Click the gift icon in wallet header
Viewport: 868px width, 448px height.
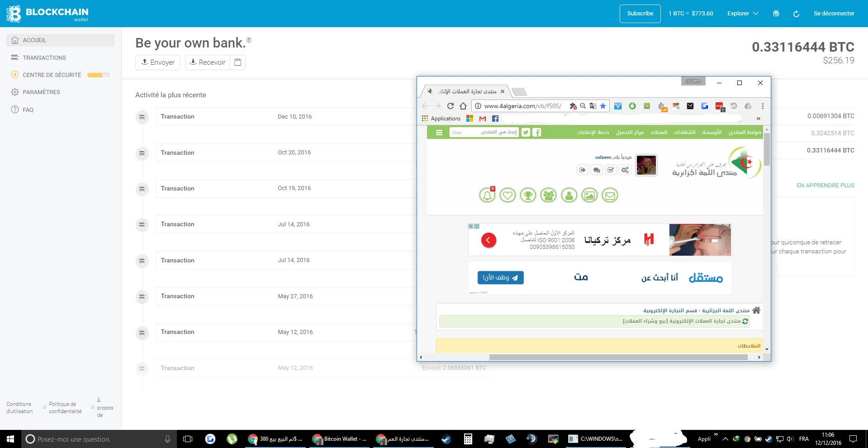tap(776, 14)
